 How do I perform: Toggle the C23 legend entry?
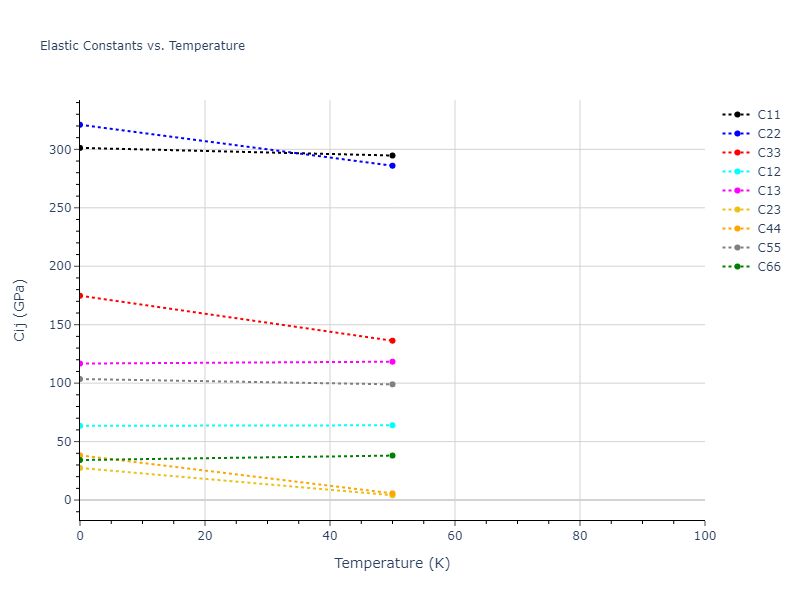pos(768,210)
